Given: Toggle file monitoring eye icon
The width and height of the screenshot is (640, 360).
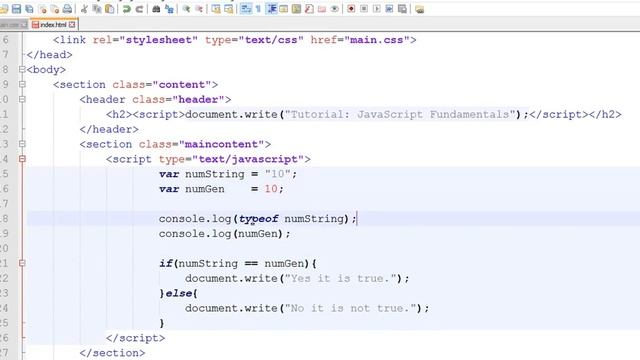Looking at the screenshot, I should click(x=335, y=9).
